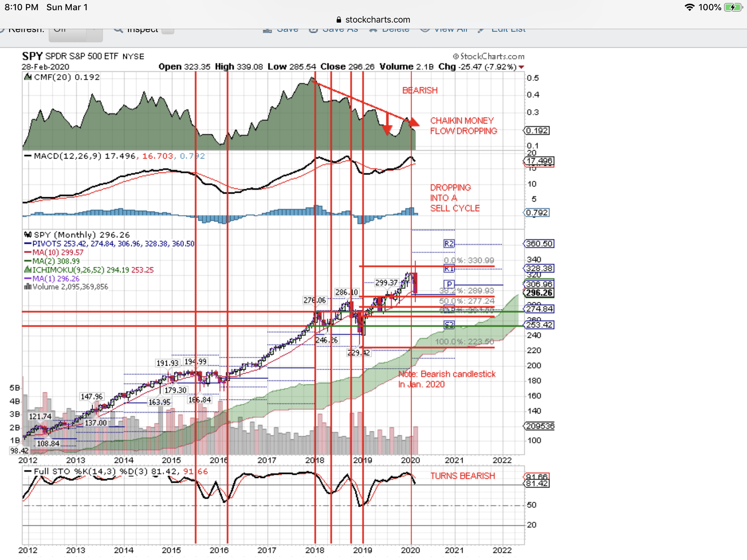Screen dimensions: 747x560
Task: Click the 38.2%: 289.93 Fibonacci label
Action: (x=467, y=291)
